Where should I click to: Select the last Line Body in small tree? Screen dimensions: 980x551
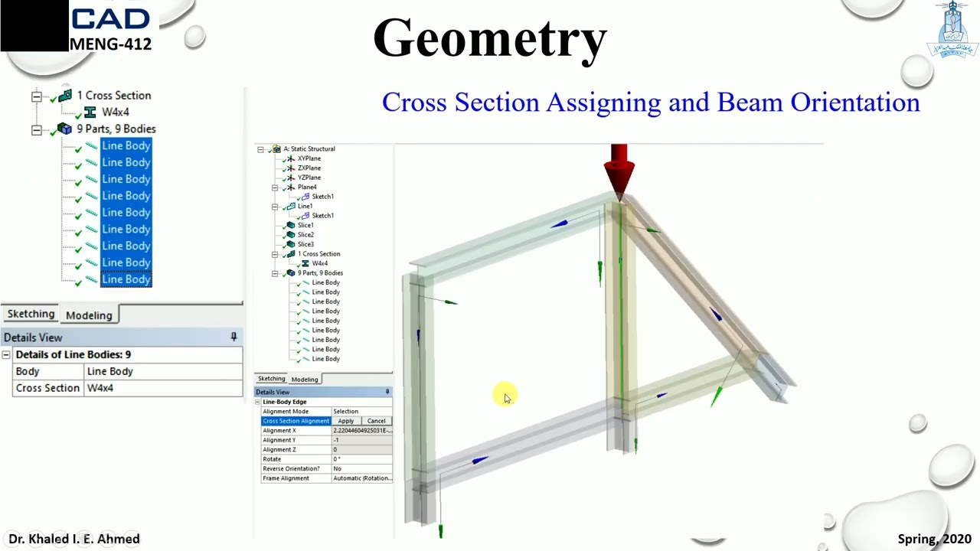coord(325,359)
